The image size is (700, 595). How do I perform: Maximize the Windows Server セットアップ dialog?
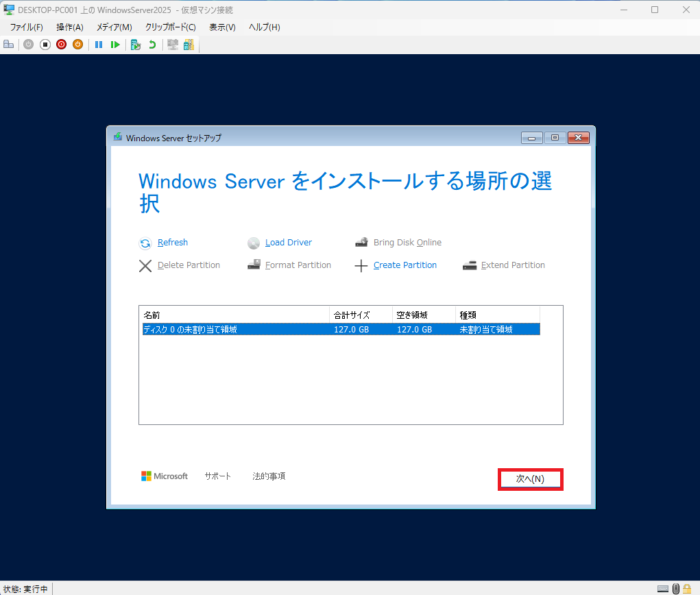click(555, 138)
